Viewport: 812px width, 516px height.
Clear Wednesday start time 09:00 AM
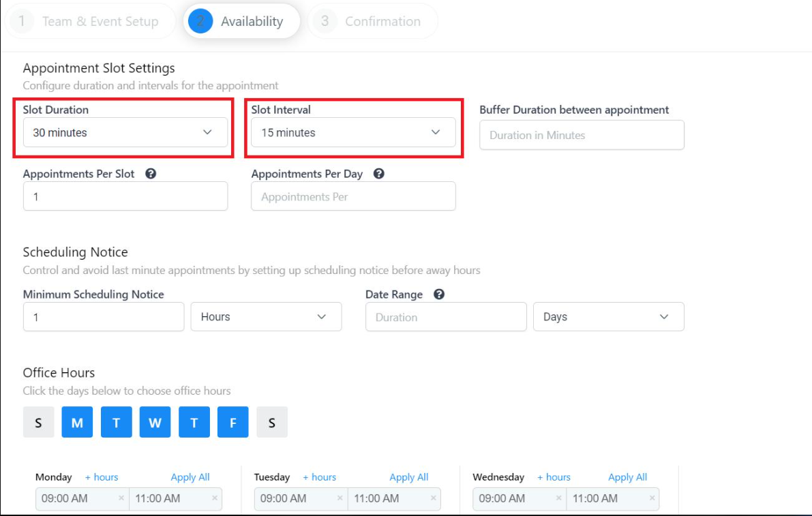[559, 498]
